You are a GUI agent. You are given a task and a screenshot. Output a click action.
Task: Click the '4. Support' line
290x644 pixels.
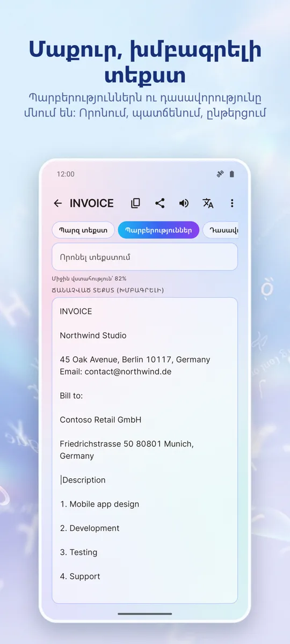tap(80, 576)
